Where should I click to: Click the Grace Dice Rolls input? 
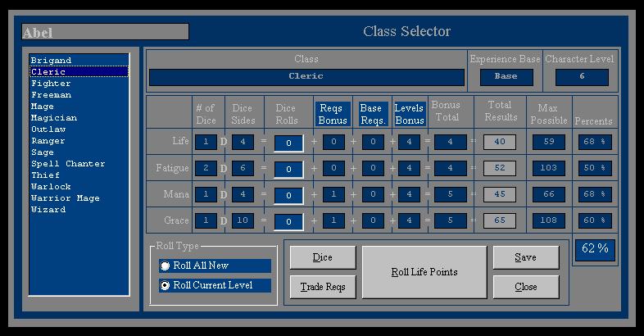tap(288, 221)
